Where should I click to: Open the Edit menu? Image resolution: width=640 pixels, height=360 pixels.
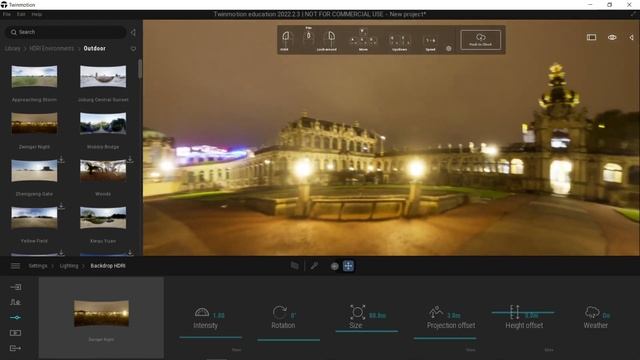click(21, 14)
